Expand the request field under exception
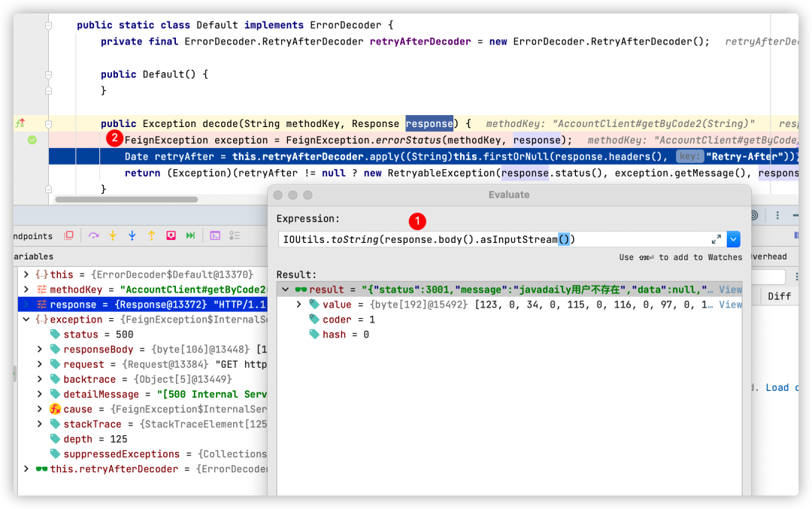The image size is (812, 509). point(40,365)
